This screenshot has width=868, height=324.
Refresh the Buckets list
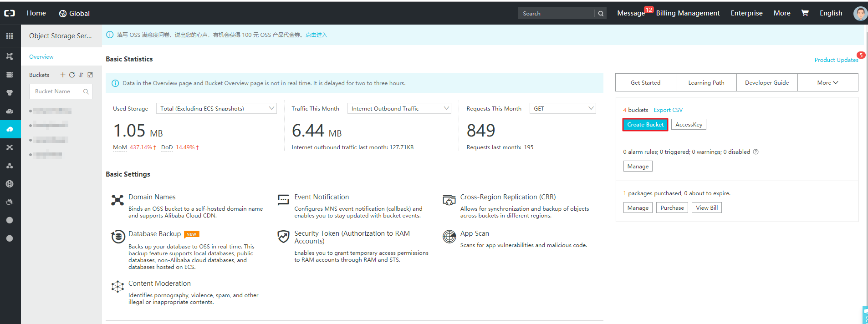[72, 75]
